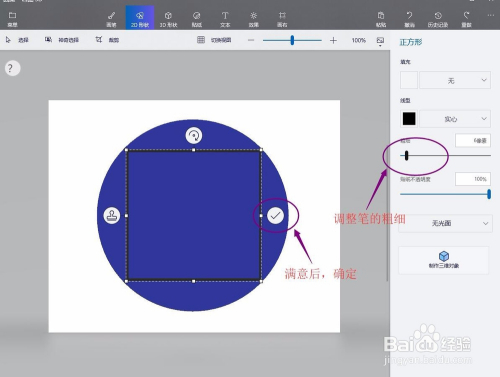Open the 无光面 material dropdown
This screenshot has height=377, width=500.
click(x=445, y=223)
